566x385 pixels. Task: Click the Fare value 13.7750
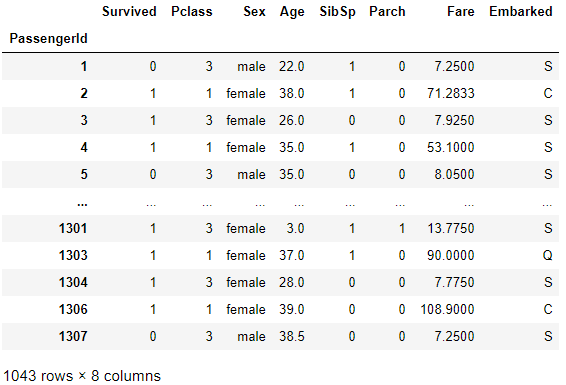pyautogui.click(x=450, y=228)
